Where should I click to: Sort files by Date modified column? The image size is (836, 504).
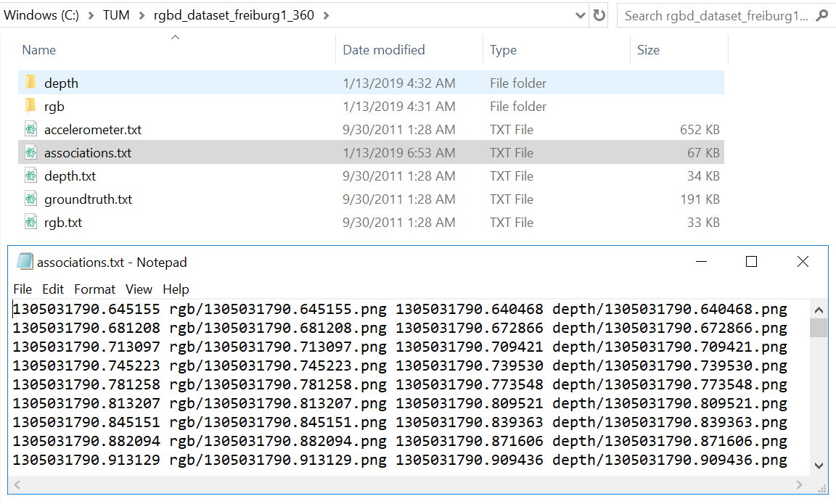tap(384, 50)
